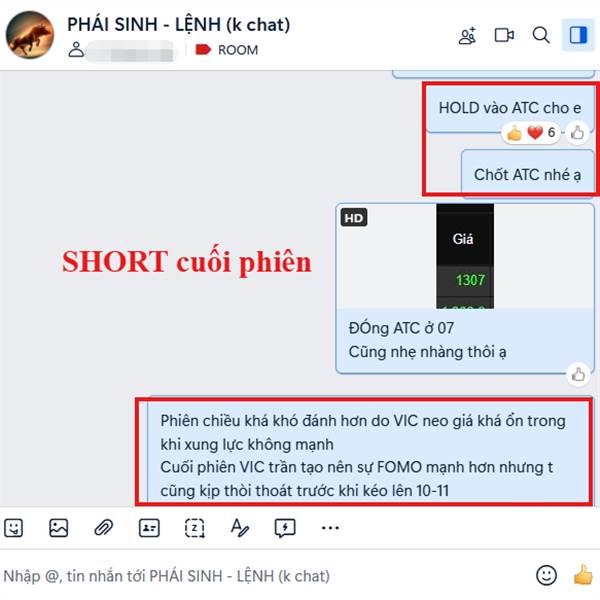Toggle the conversation info side panel
This screenshot has width=600, height=600.
tap(578, 35)
